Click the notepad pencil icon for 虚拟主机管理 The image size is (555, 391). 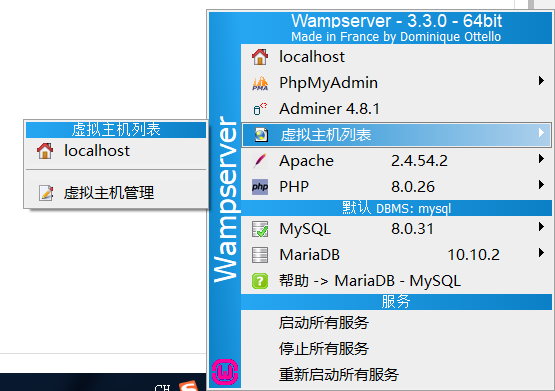tap(46, 193)
